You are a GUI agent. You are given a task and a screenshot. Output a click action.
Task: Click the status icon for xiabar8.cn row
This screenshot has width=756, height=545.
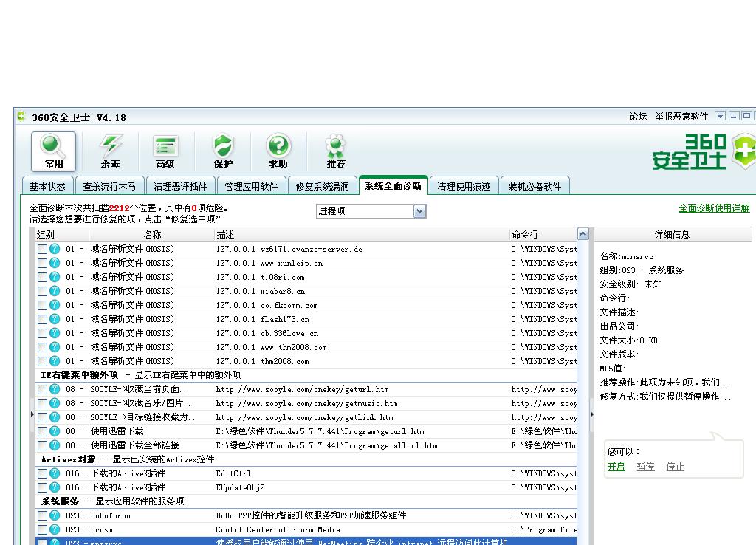pos(55,291)
